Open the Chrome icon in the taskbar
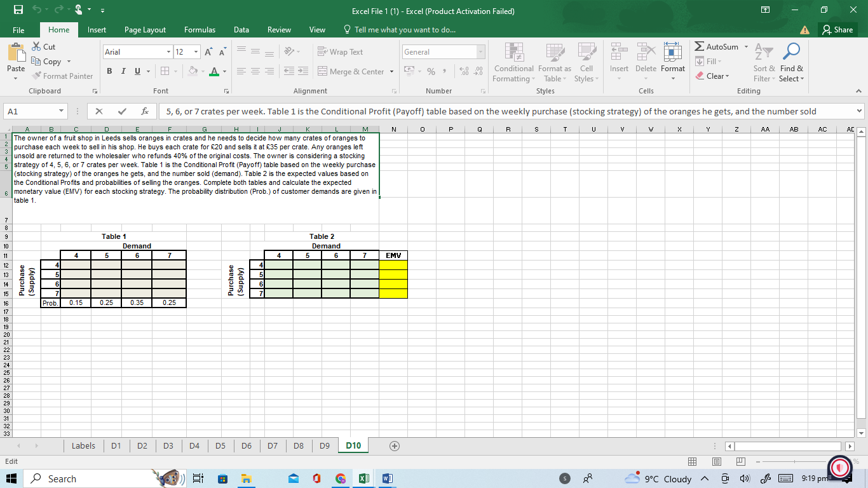 (341, 478)
